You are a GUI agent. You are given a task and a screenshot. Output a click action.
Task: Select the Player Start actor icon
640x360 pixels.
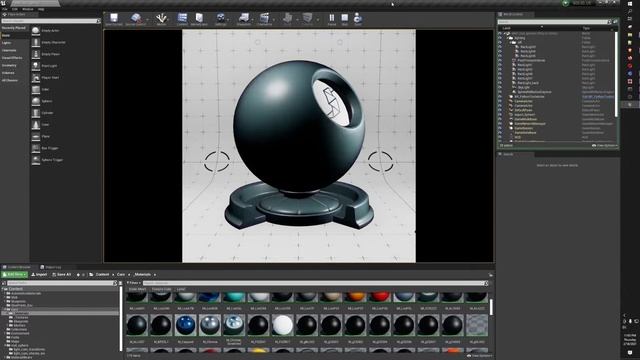click(x=36, y=78)
